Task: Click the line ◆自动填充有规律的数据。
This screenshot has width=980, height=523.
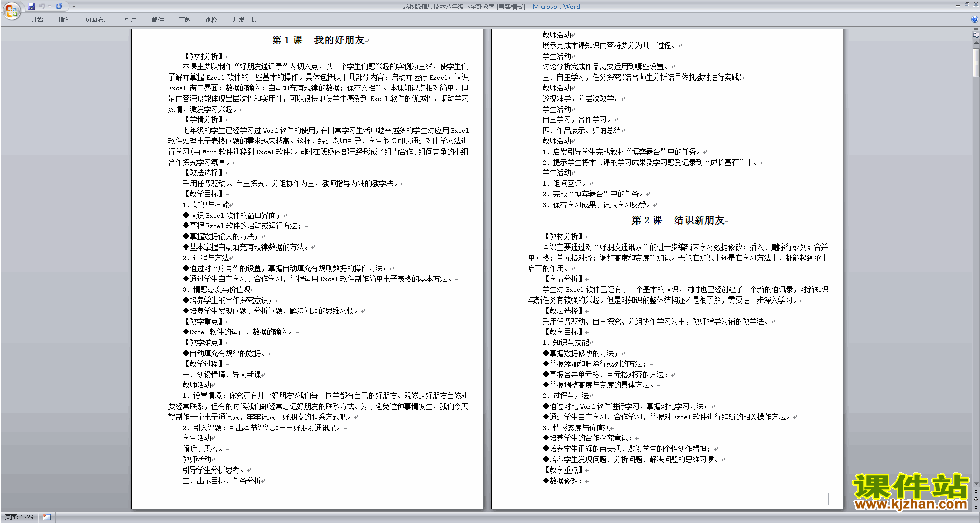Action: pos(225,353)
